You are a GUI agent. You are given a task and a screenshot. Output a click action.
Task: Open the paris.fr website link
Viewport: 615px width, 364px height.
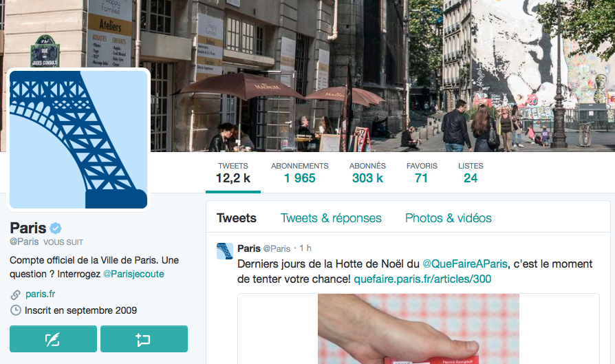tap(40, 295)
